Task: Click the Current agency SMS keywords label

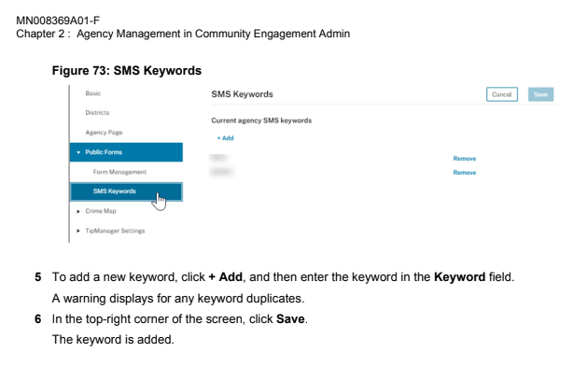Action: coord(261,120)
